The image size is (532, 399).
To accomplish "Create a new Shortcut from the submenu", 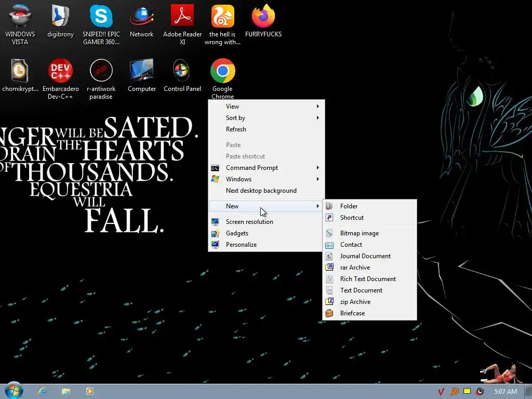I will [369, 218].
